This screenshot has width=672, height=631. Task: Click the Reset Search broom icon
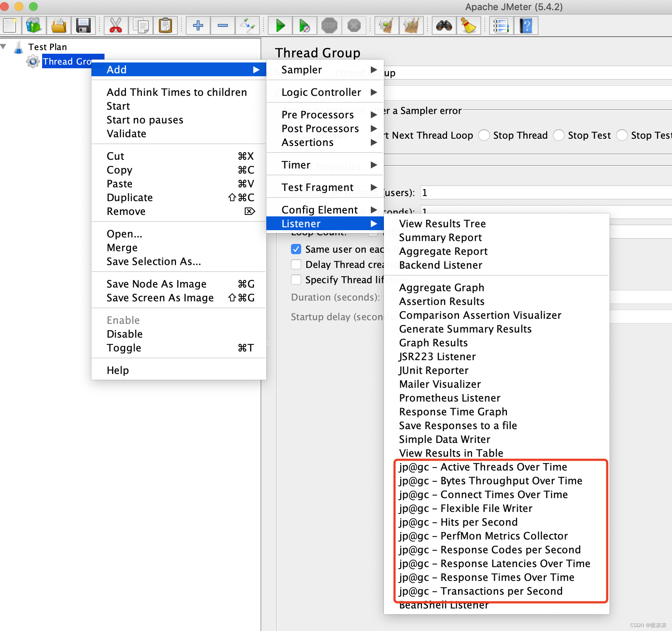(x=468, y=26)
